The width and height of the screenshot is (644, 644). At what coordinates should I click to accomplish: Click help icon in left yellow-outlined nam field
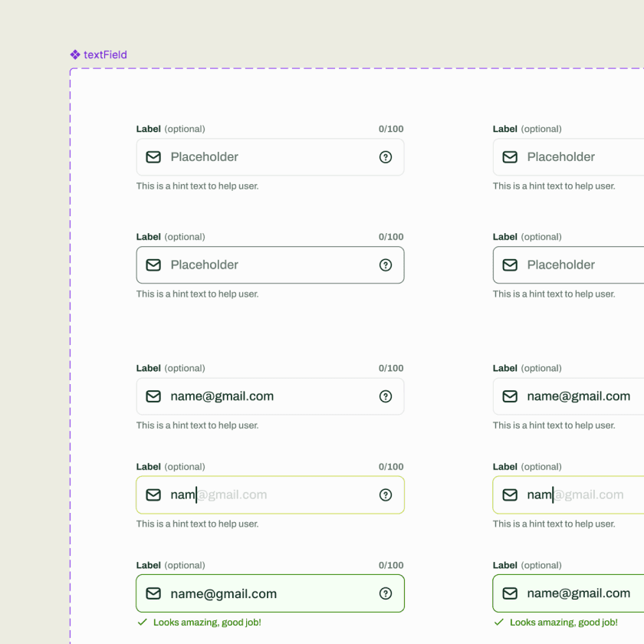tap(385, 495)
